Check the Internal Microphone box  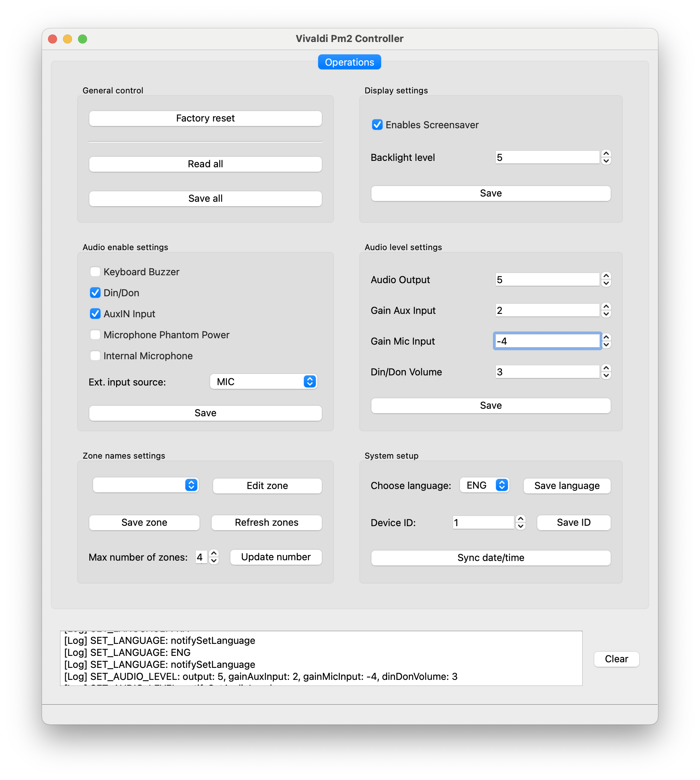click(95, 355)
